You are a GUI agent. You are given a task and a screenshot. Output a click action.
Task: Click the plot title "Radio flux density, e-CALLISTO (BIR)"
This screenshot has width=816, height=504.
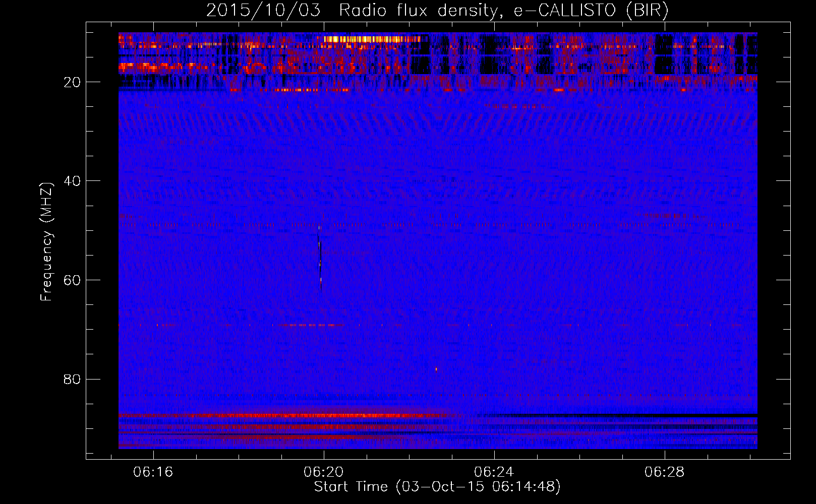(503, 10)
